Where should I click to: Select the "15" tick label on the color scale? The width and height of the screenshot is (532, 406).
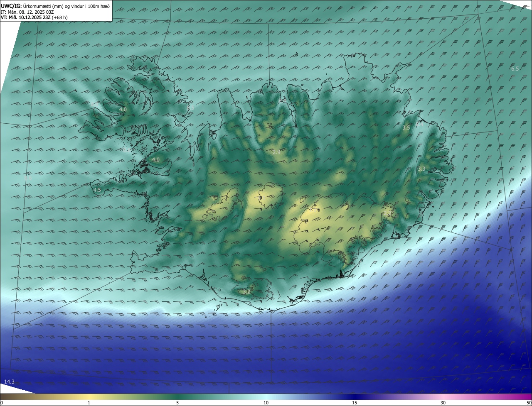click(x=355, y=403)
